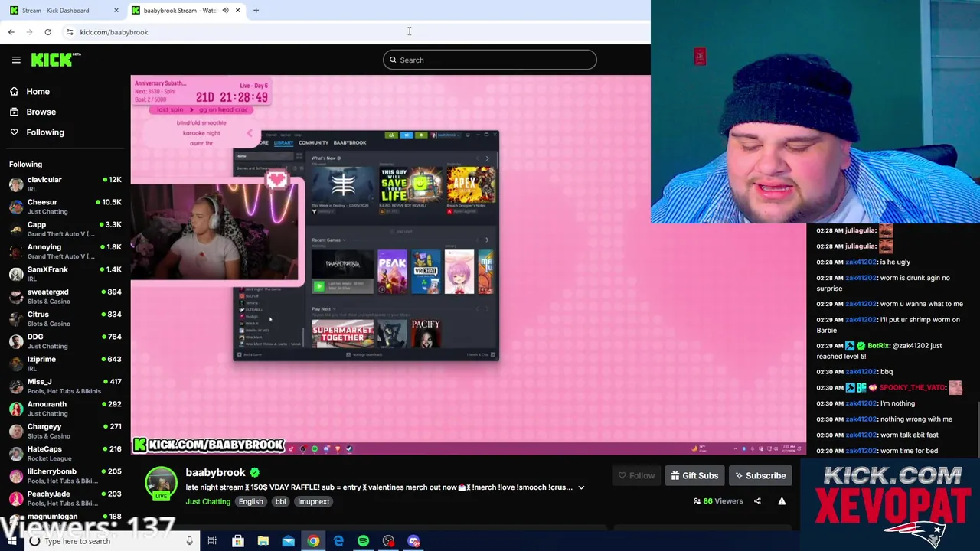Open Microsoft Edge from the taskbar
The image size is (980, 551).
338,541
